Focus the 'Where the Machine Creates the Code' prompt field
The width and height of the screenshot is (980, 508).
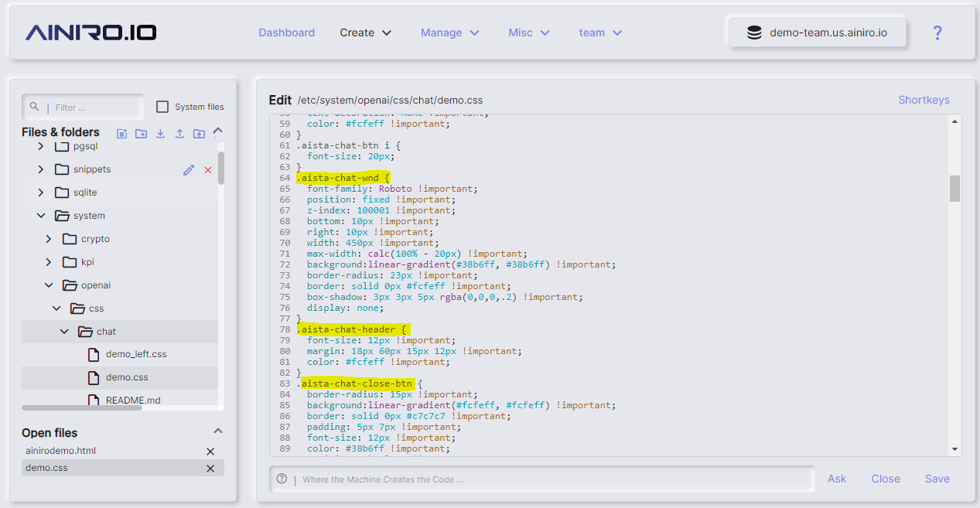click(542, 479)
